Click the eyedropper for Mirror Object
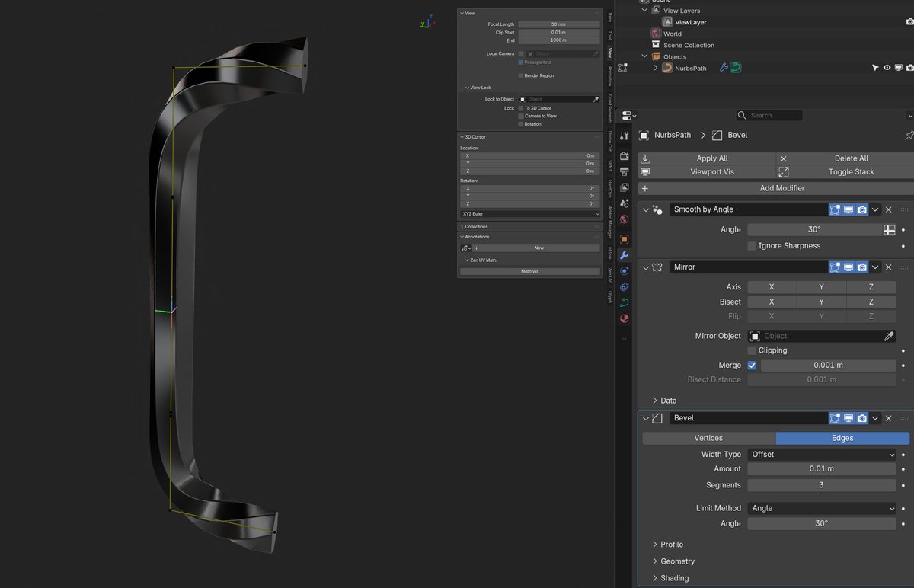 click(888, 336)
